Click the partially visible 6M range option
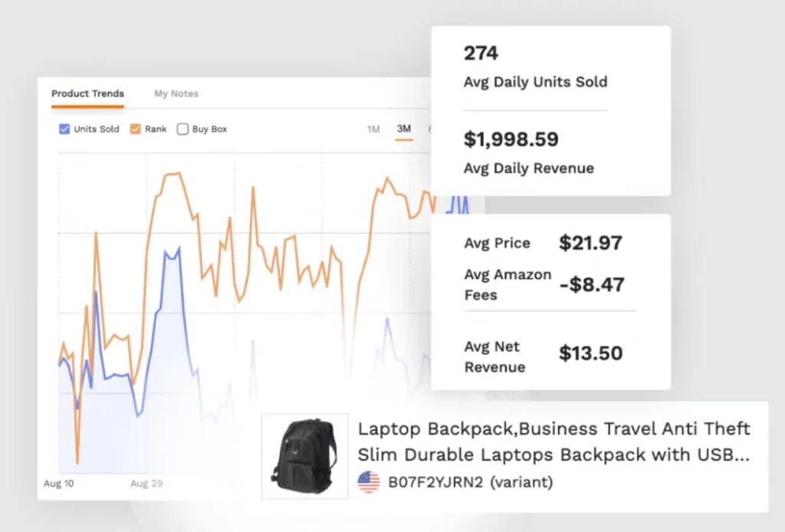This screenshot has height=532, width=785. [429, 130]
